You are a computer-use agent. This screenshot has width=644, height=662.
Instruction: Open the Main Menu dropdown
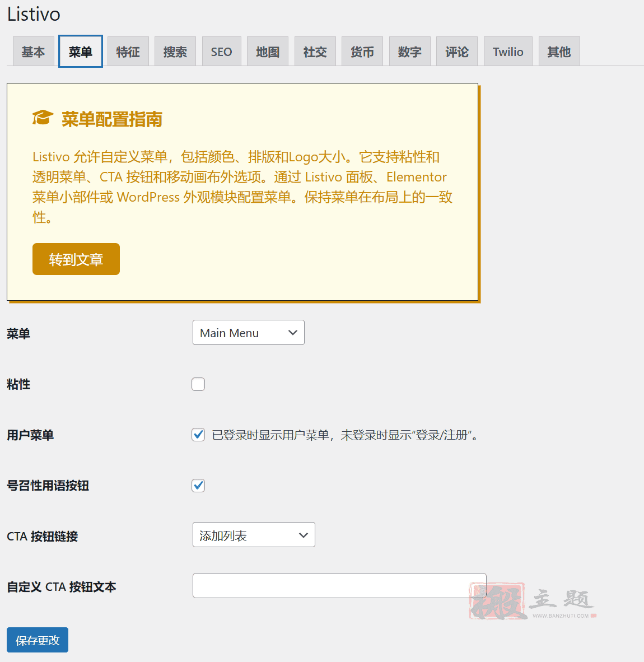click(x=249, y=333)
